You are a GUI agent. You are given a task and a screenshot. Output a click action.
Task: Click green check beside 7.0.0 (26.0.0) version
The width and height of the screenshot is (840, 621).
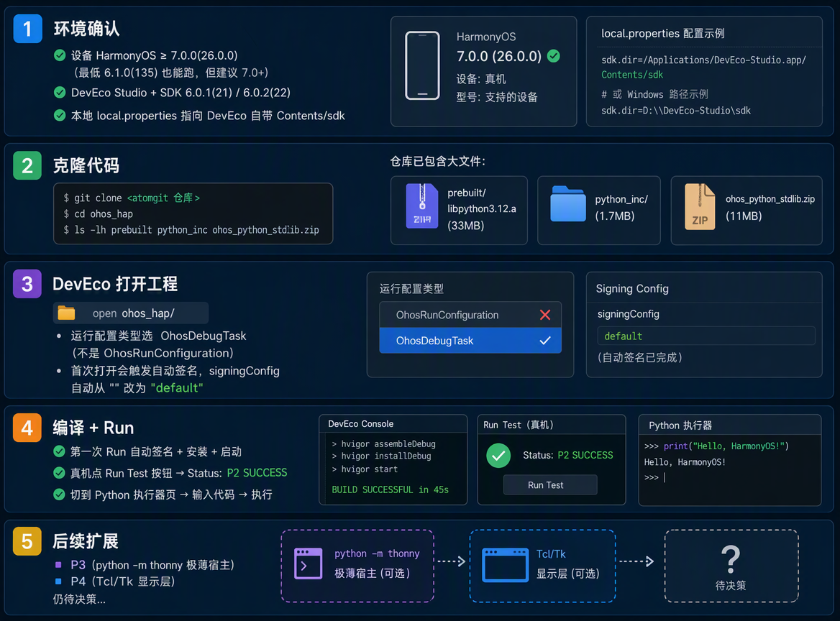click(553, 55)
